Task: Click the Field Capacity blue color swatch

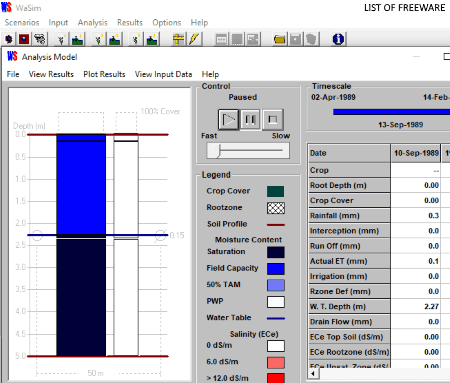Action: tap(276, 269)
